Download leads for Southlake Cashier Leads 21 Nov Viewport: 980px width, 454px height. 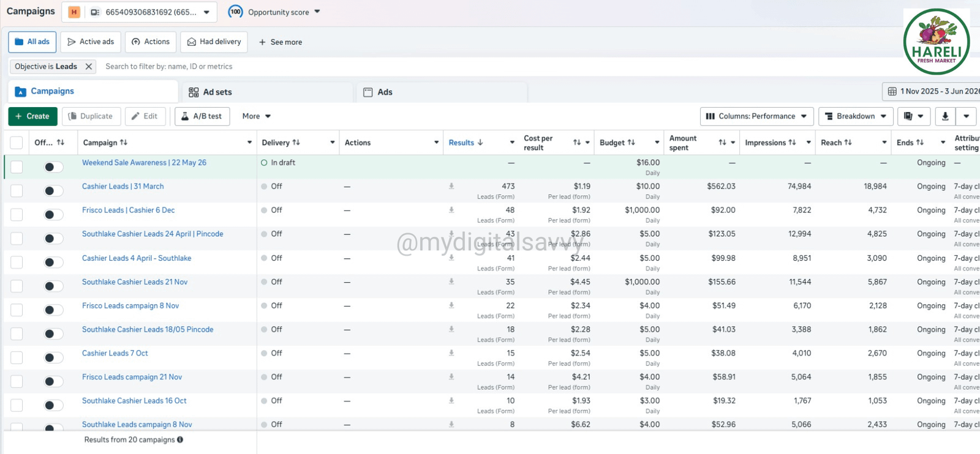(x=451, y=281)
